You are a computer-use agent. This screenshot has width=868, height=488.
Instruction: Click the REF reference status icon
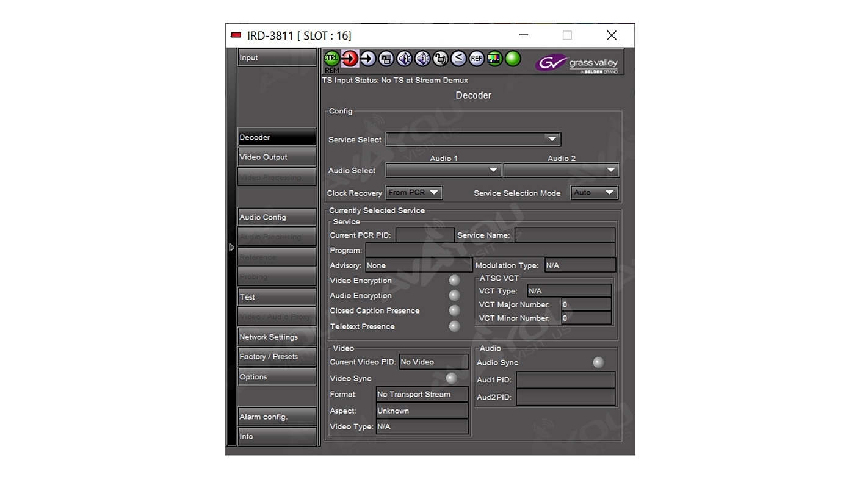click(476, 59)
